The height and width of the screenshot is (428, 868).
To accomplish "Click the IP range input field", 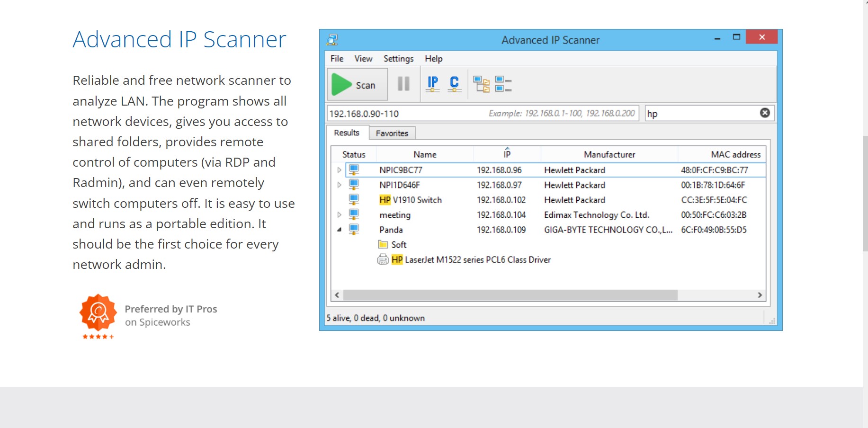I will click(483, 114).
